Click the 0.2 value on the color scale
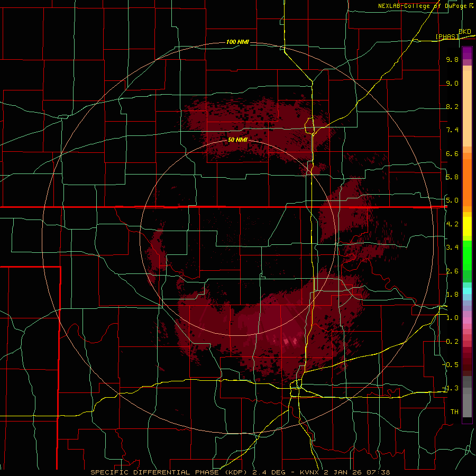476x476 pixels. [452, 342]
